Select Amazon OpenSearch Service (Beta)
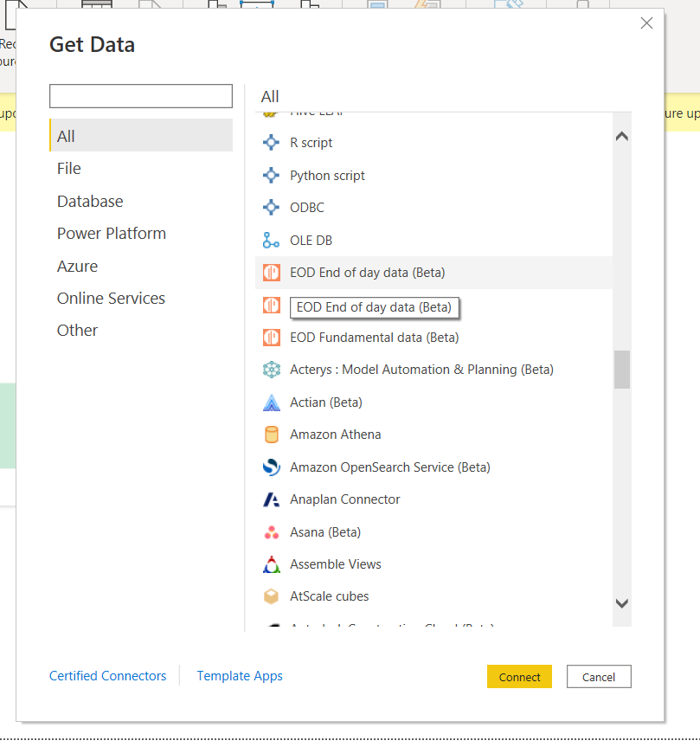 click(433, 467)
